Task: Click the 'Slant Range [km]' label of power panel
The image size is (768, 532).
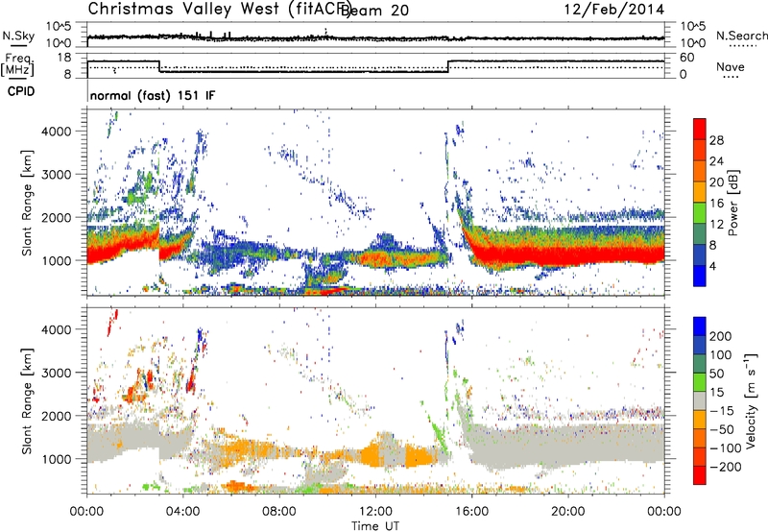Action: point(27,203)
